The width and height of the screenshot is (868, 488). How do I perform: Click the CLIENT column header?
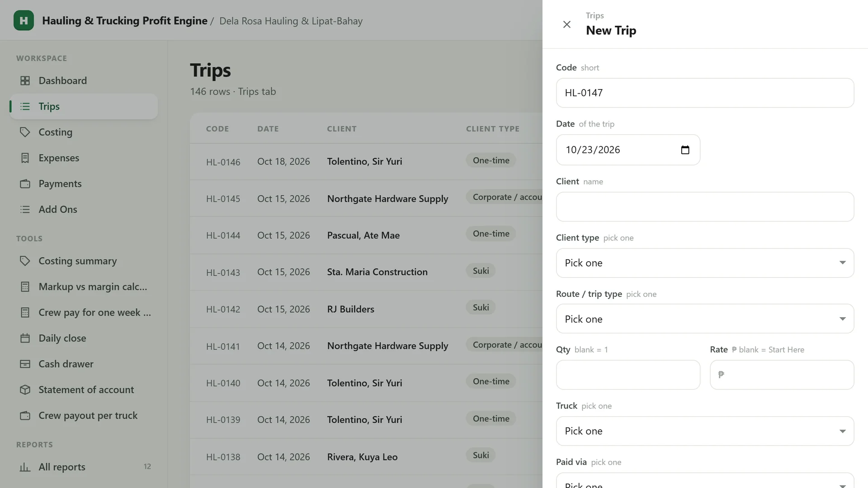click(x=342, y=129)
